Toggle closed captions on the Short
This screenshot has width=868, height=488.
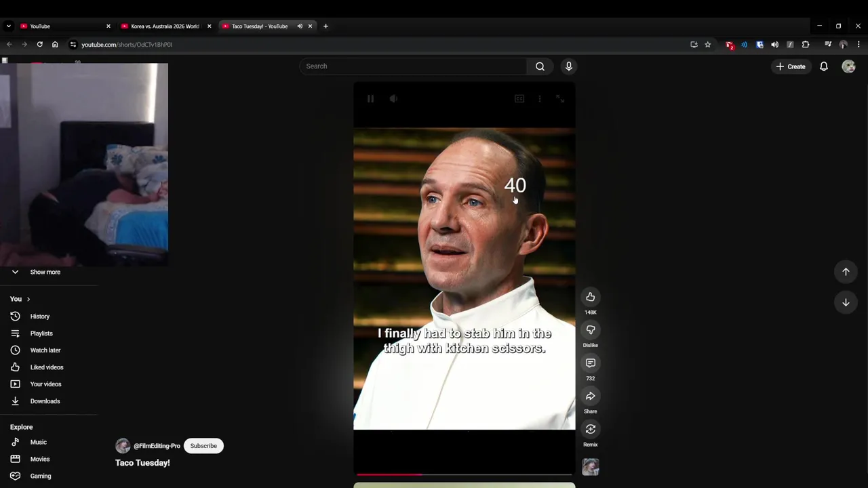[519, 99]
